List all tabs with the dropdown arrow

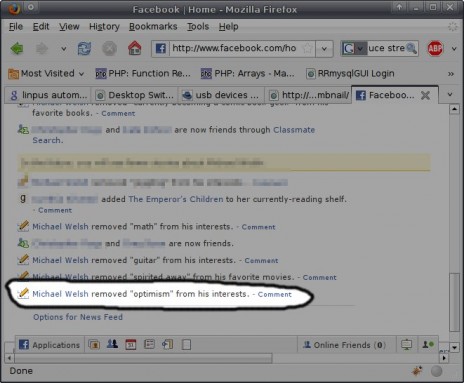tap(450, 95)
